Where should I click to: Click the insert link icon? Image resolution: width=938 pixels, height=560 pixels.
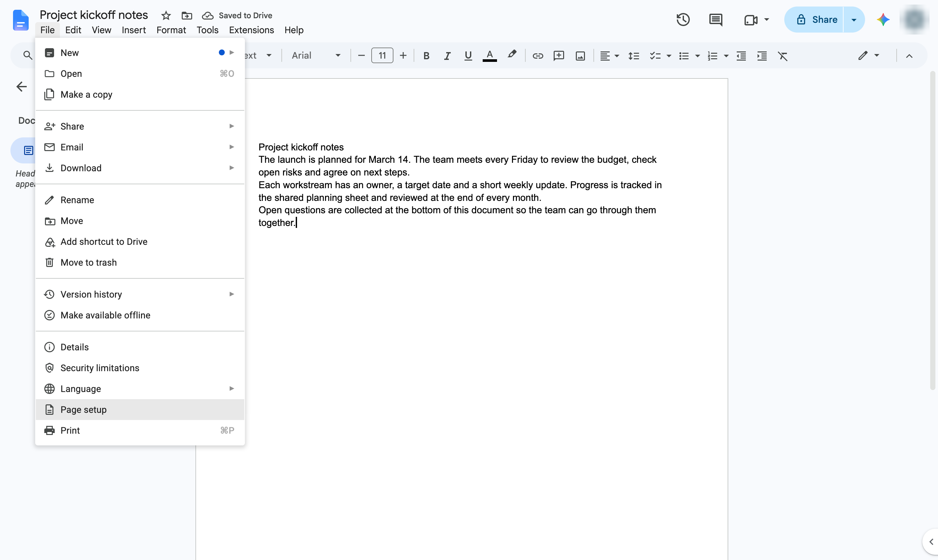[x=537, y=56]
